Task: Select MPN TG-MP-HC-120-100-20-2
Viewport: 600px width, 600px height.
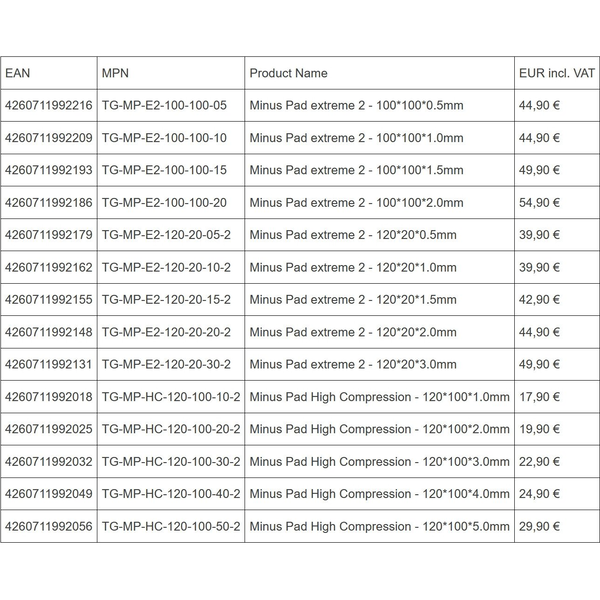Action: (x=171, y=429)
